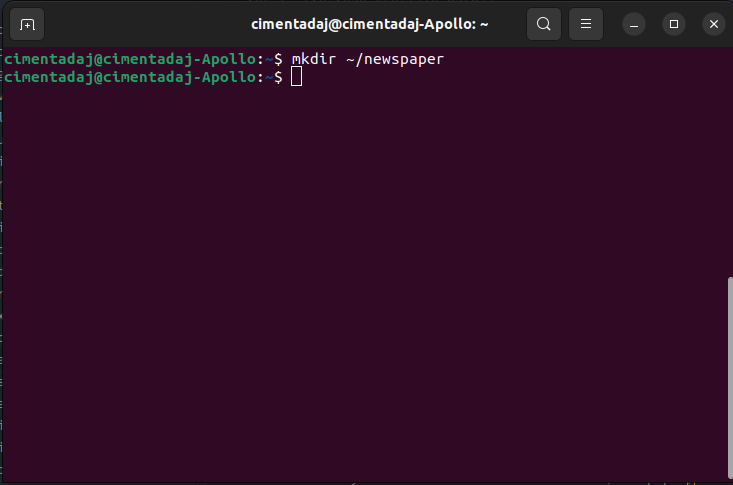Maximize the terminal window
The image size is (733, 485).
(674, 23)
